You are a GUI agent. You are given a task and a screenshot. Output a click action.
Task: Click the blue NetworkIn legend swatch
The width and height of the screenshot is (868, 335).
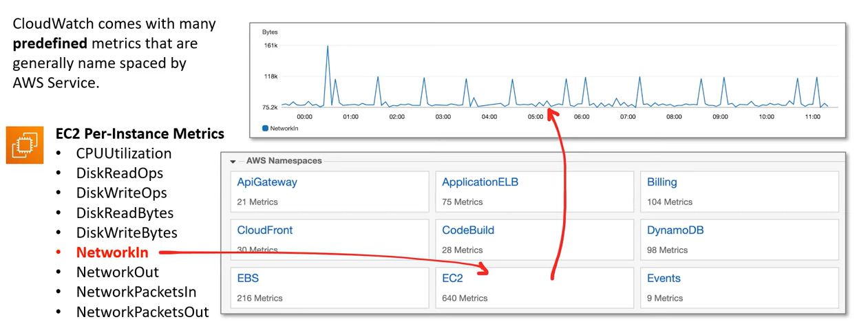coord(265,129)
